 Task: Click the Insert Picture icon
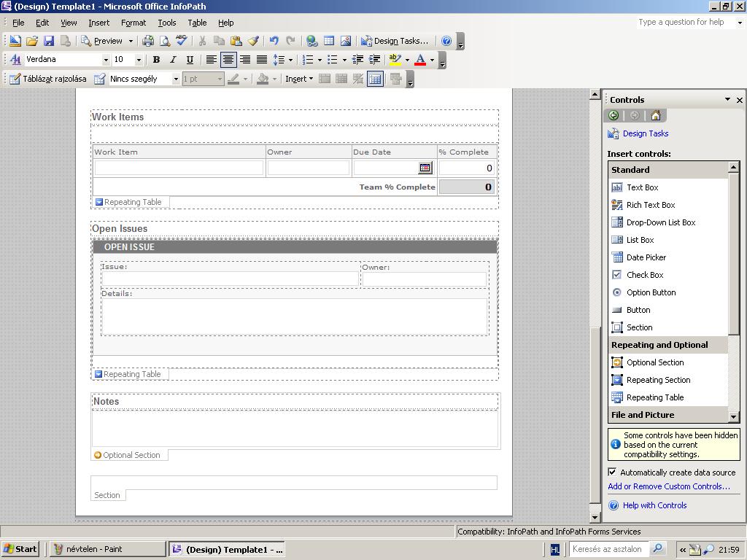point(346,42)
